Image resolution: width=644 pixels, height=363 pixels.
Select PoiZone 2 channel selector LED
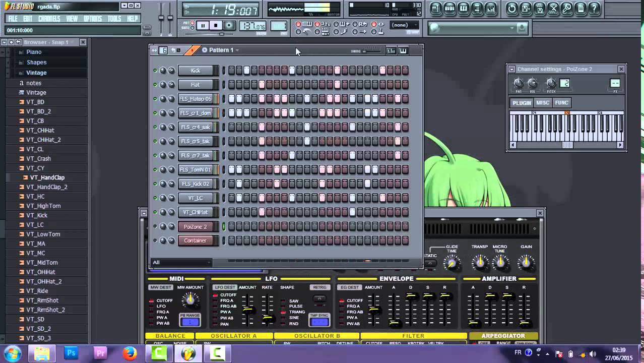224,227
